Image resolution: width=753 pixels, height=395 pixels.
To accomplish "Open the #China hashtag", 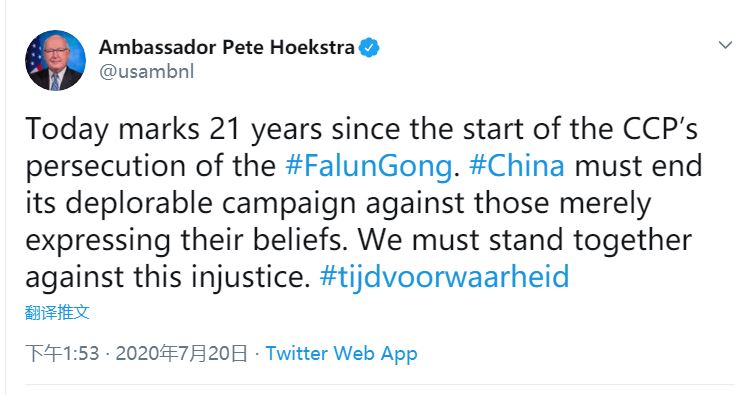I will click(x=517, y=166).
